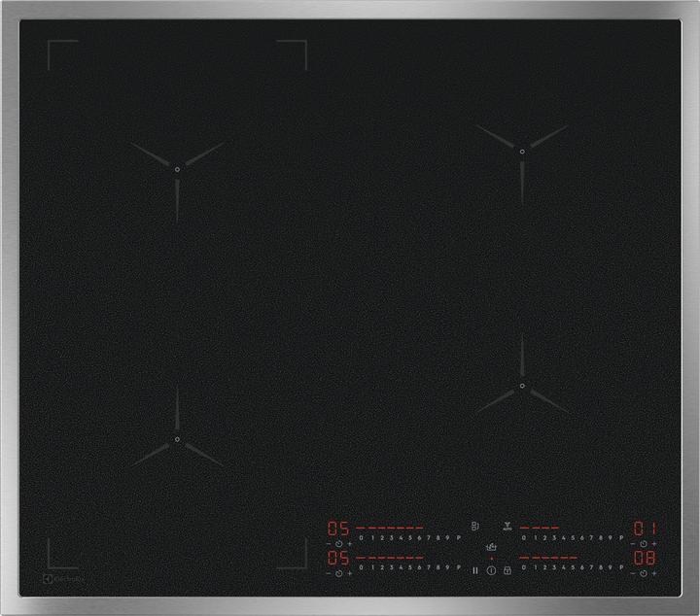Tap the timer clock icon under the 08 display

[x=644, y=573]
